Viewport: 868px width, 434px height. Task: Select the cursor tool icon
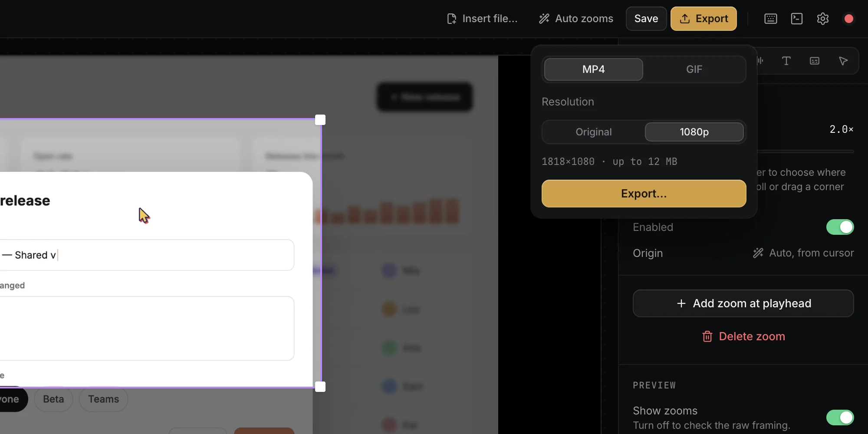pos(843,61)
